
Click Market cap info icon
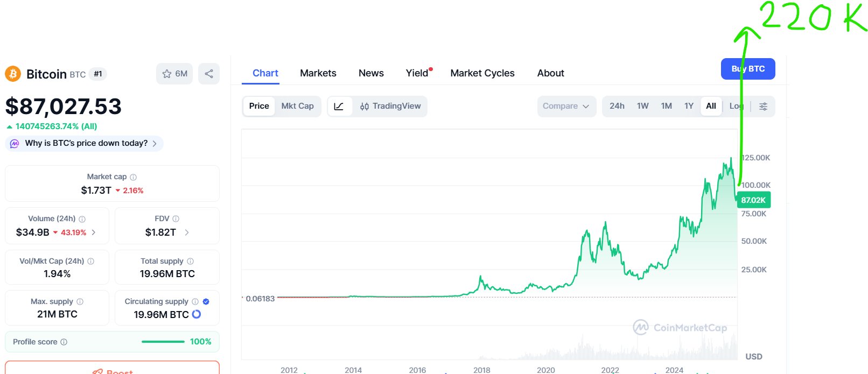coord(133,177)
